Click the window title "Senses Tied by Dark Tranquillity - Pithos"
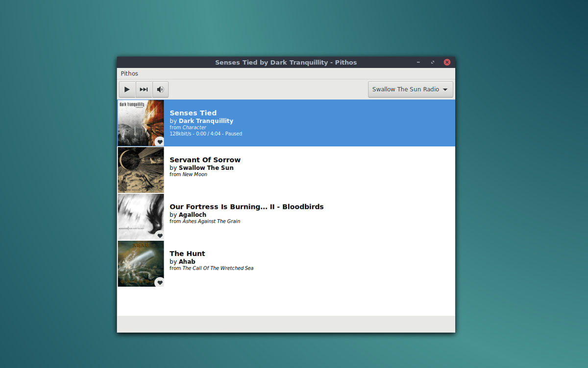588x368 pixels. pos(286,63)
